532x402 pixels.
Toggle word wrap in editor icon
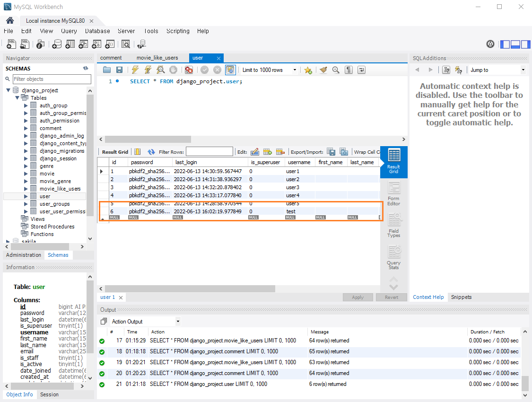[x=361, y=70]
